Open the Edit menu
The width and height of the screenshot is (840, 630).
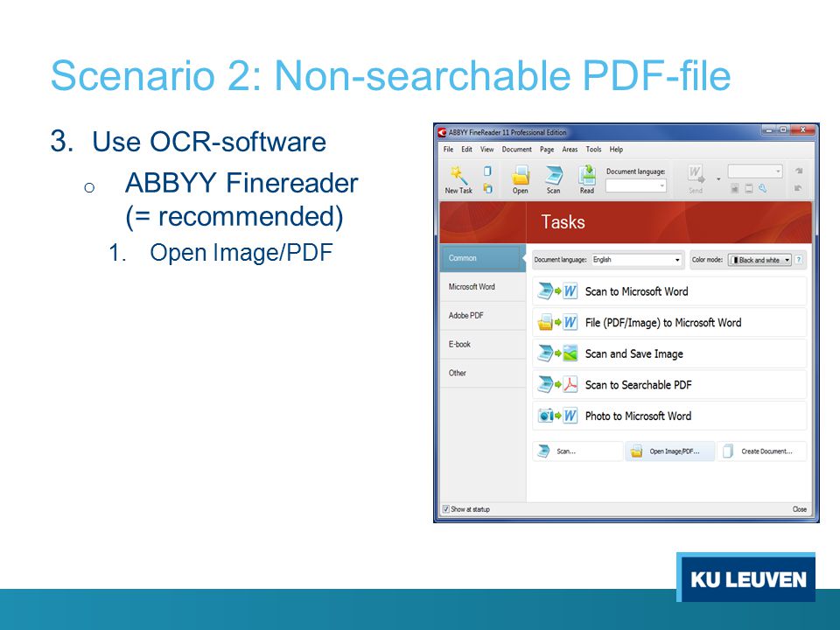467,150
